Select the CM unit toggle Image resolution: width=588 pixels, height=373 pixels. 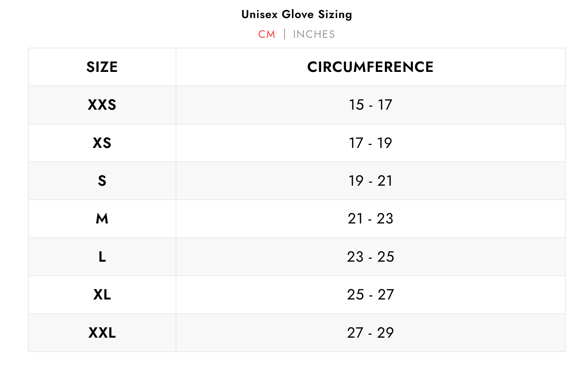(x=266, y=35)
